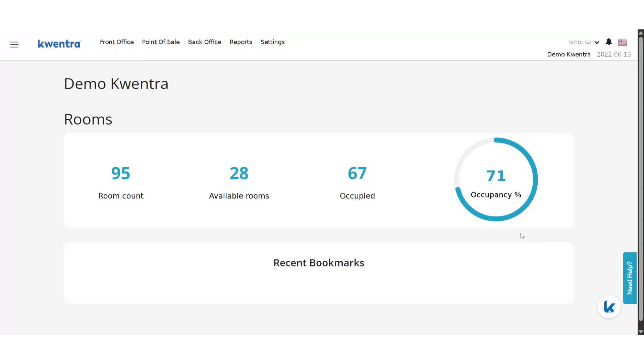Viewport: 644px width, 362px height.
Task: Open the Point Of Sale menu
Action: click(161, 42)
